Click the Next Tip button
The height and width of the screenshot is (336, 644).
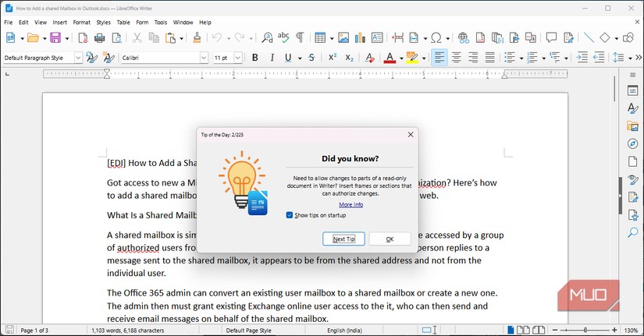343,239
